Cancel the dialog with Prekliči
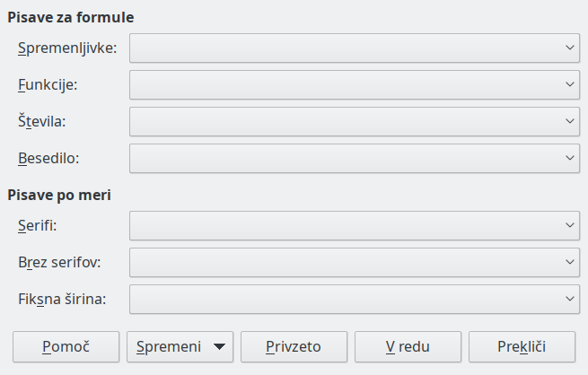The height and width of the screenshot is (375, 588). 522,345
